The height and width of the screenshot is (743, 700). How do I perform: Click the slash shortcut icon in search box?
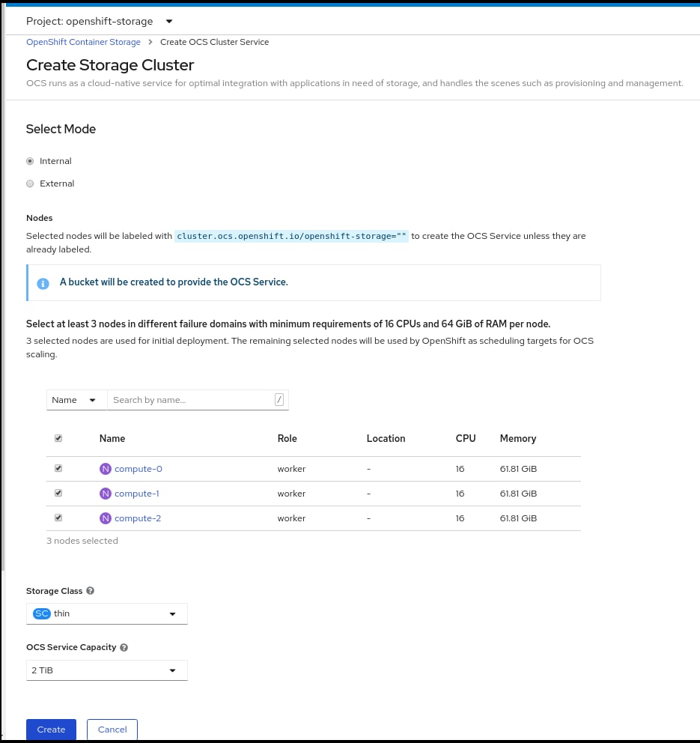coord(279,399)
